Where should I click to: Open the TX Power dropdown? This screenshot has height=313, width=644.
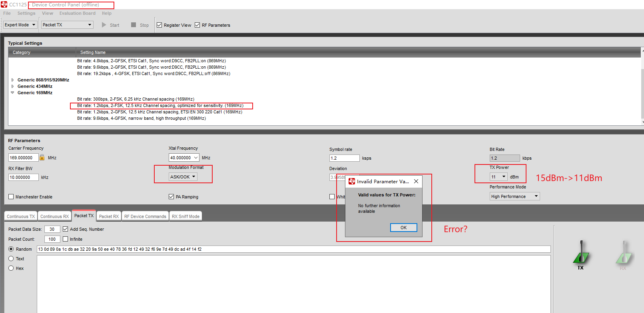498,176
